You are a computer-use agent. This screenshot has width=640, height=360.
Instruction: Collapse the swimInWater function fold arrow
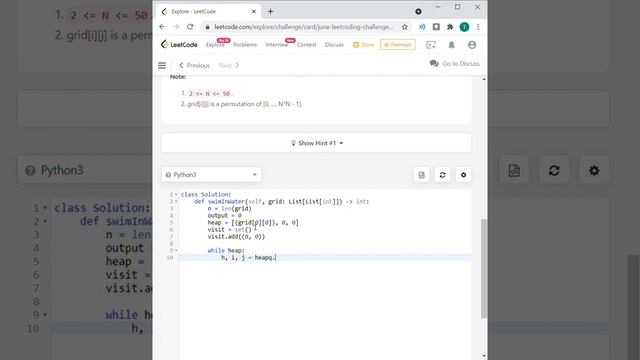pos(176,202)
